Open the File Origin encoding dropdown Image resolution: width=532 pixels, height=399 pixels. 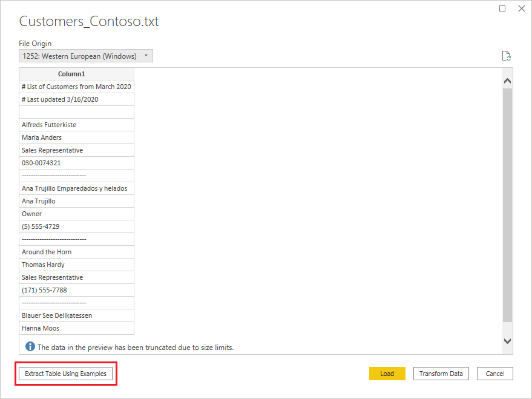(86, 56)
